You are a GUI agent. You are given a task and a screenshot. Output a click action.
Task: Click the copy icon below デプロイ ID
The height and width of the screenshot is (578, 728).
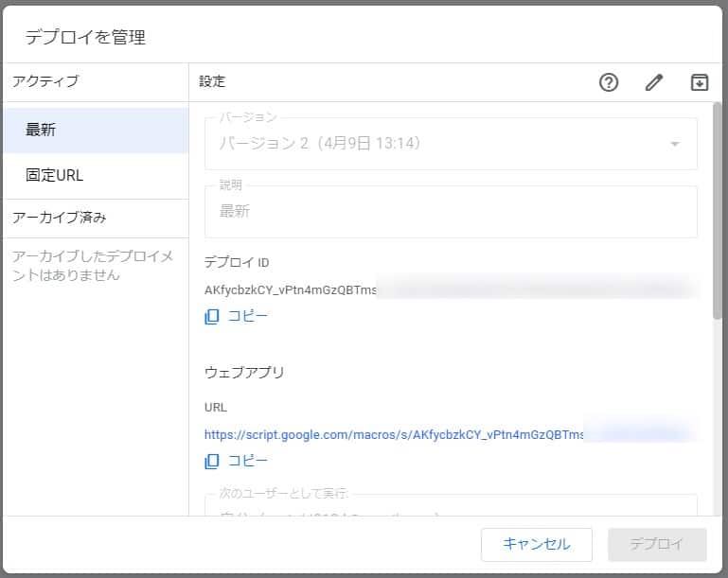[212, 316]
